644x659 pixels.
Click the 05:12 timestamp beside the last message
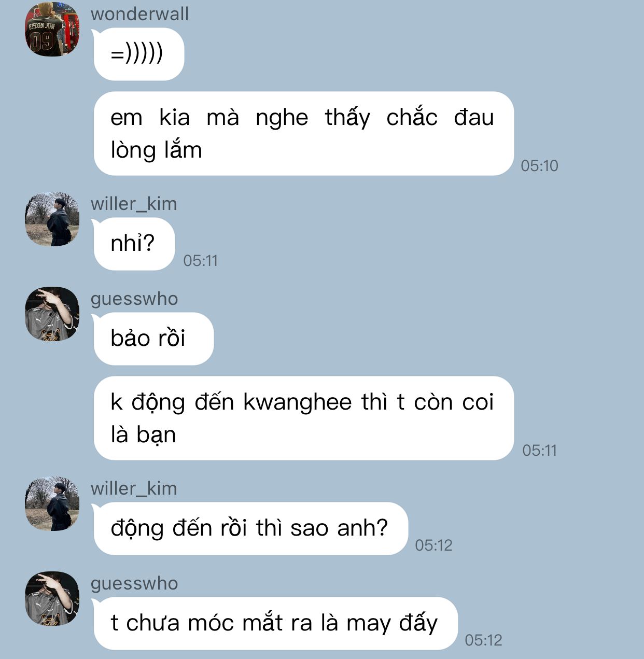(x=483, y=640)
